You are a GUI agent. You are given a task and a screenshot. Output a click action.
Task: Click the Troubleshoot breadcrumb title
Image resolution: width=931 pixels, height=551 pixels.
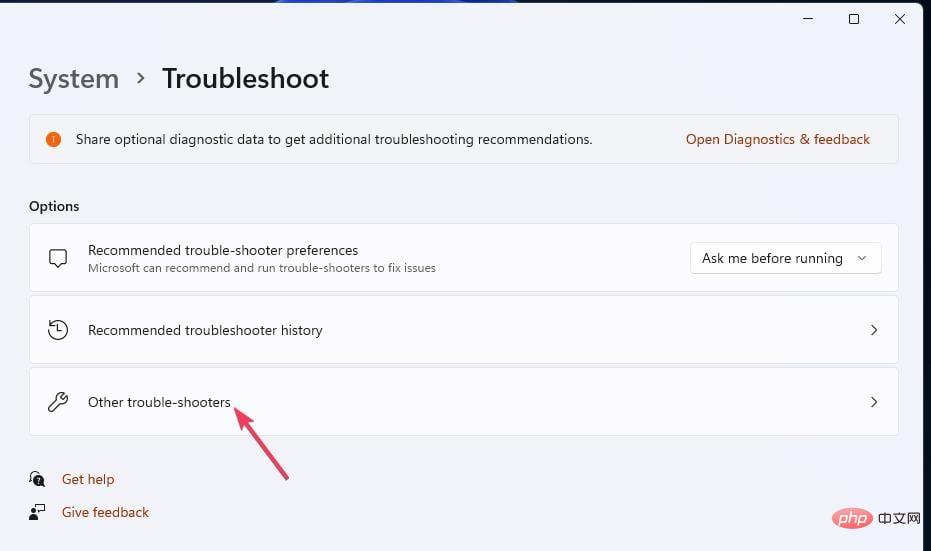(246, 78)
